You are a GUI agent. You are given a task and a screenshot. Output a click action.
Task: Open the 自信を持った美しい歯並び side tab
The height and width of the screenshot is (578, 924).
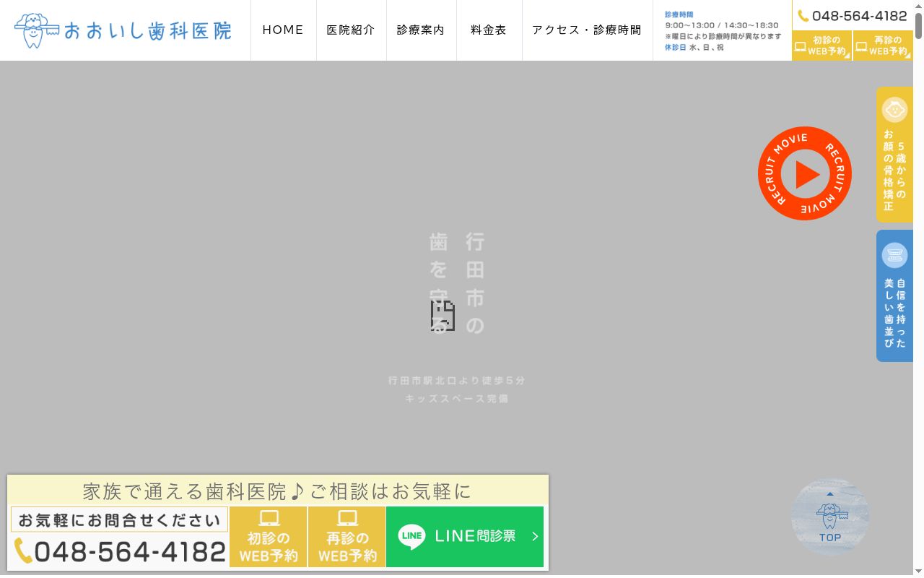tap(894, 296)
